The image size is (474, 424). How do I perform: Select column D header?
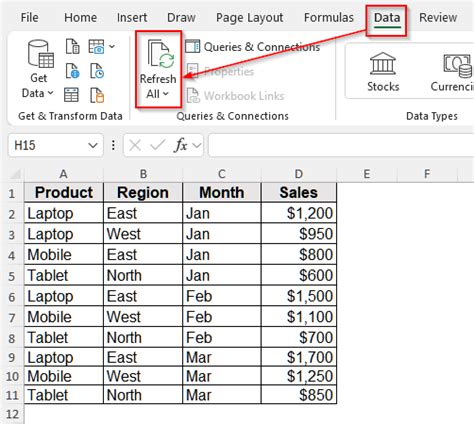pyautogui.click(x=299, y=174)
